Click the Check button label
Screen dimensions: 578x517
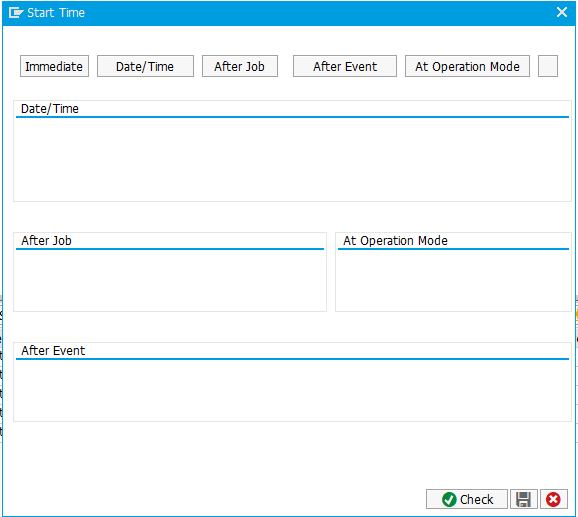pyautogui.click(x=476, y=500)
